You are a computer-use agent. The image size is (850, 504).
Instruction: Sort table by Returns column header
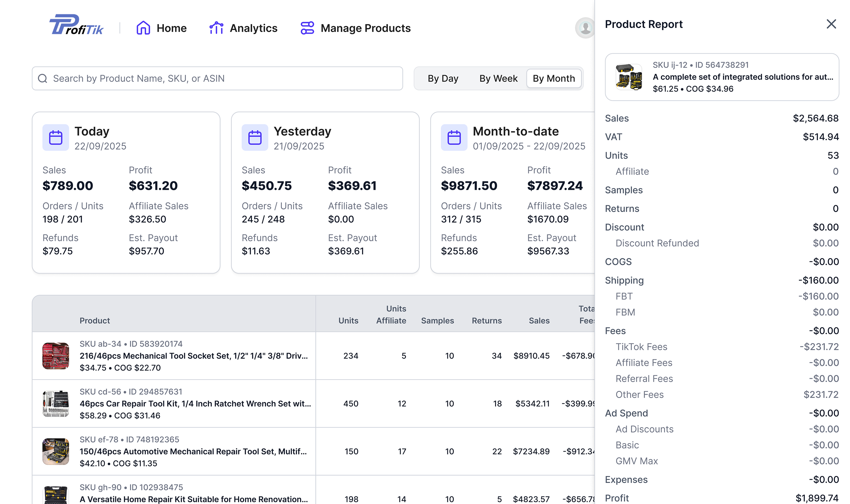pyautogui.click(x=487, y=321)
